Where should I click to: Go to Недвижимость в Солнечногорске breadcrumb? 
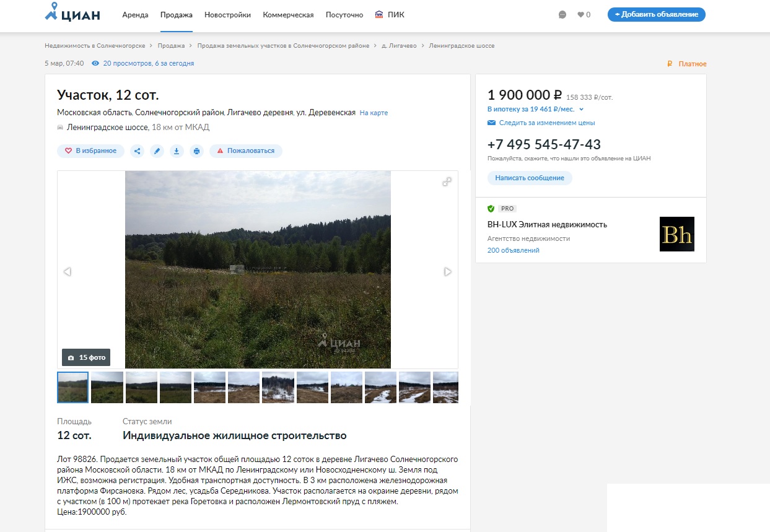pyautogui.click(x=95, y=46)
